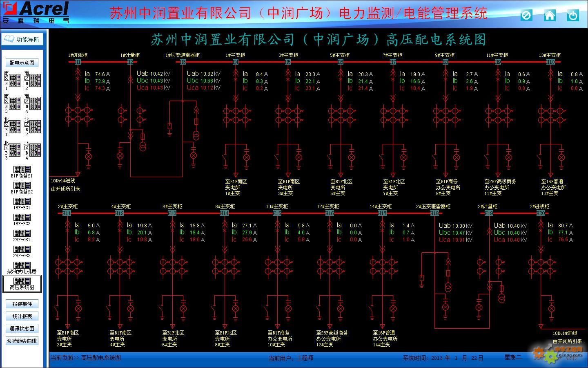
Task: Click the 功能导航 header button
Action: click(22, 39)
